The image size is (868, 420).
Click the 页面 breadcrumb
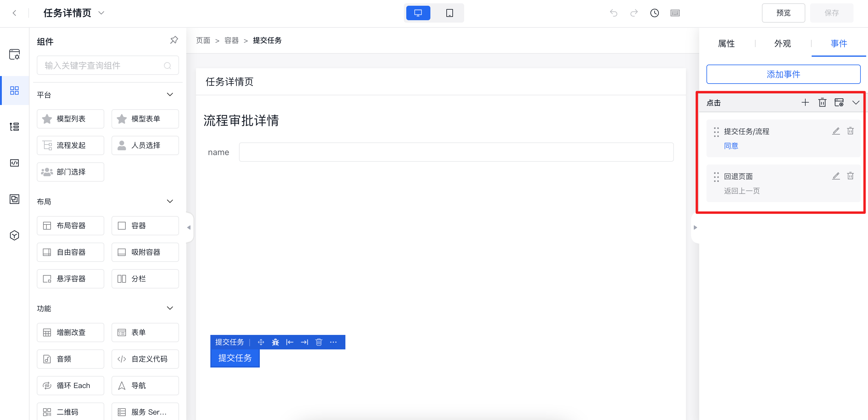click(203, 40)
